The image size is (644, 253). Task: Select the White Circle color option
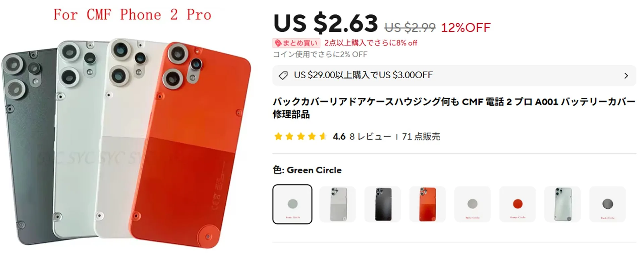pyautogui.click(x=473, y=204)
